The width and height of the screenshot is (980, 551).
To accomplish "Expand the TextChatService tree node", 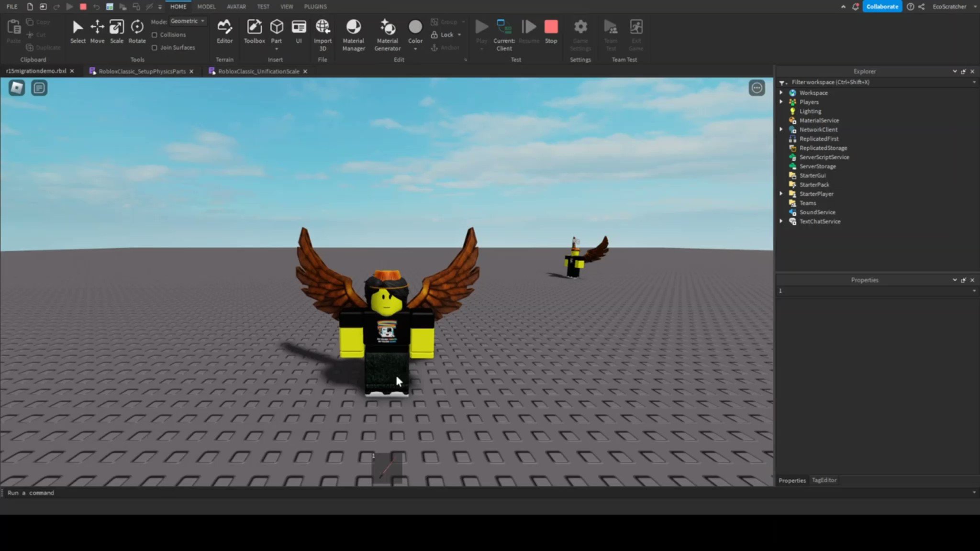I will [781, 221].
